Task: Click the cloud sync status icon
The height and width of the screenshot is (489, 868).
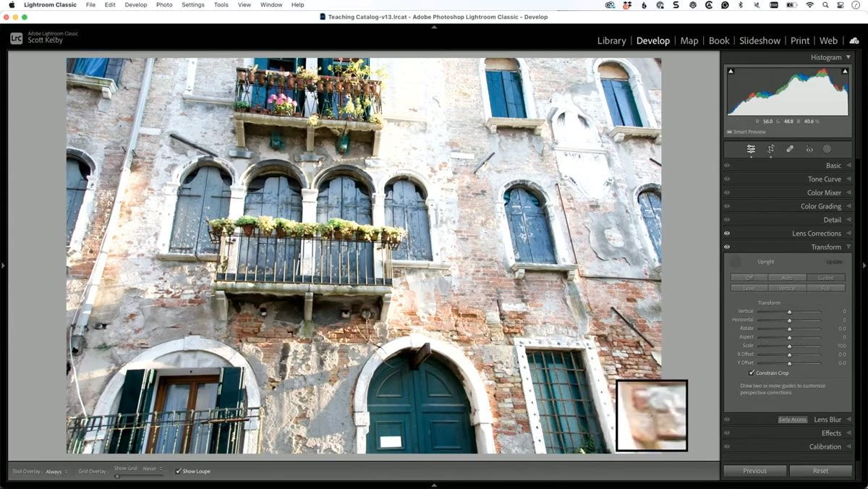Action: pos(854,41)
